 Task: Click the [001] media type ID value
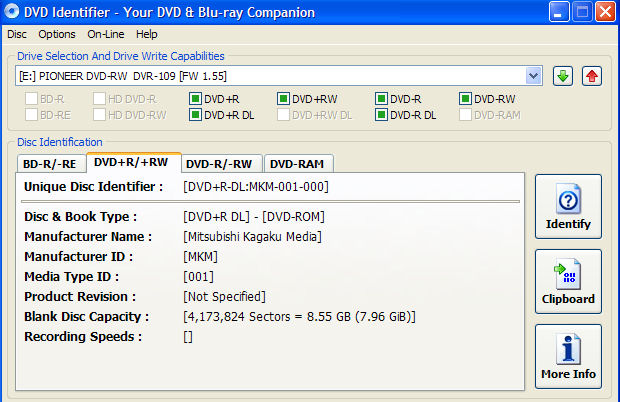(198, 277)
